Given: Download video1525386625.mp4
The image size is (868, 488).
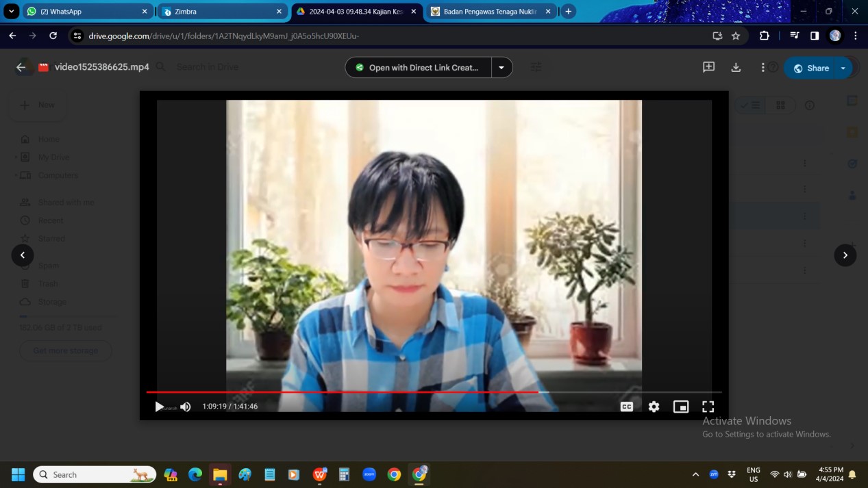Looking at the screenshot, I should pos(736,67).
